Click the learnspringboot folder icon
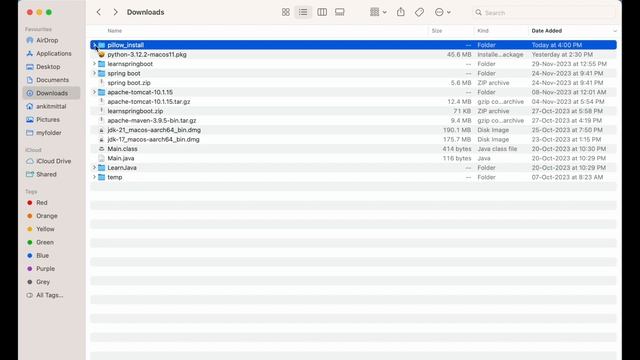 [x=102, y=64]
